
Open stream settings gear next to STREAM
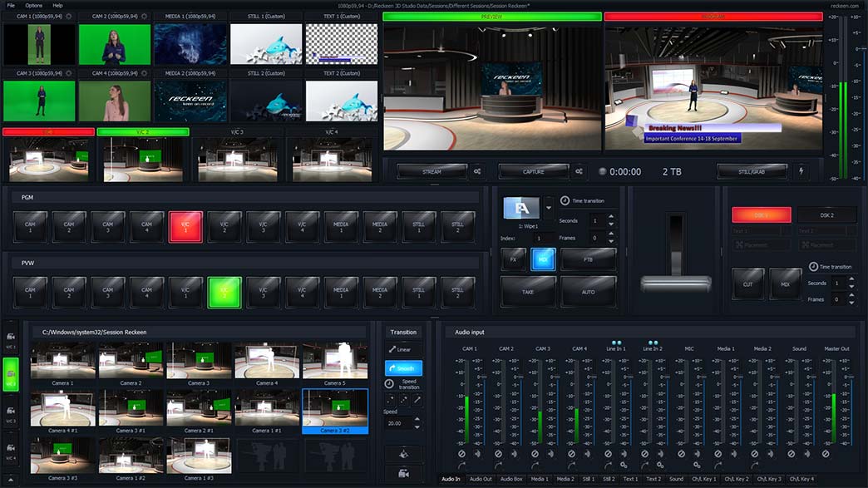[x=477, y=171]
